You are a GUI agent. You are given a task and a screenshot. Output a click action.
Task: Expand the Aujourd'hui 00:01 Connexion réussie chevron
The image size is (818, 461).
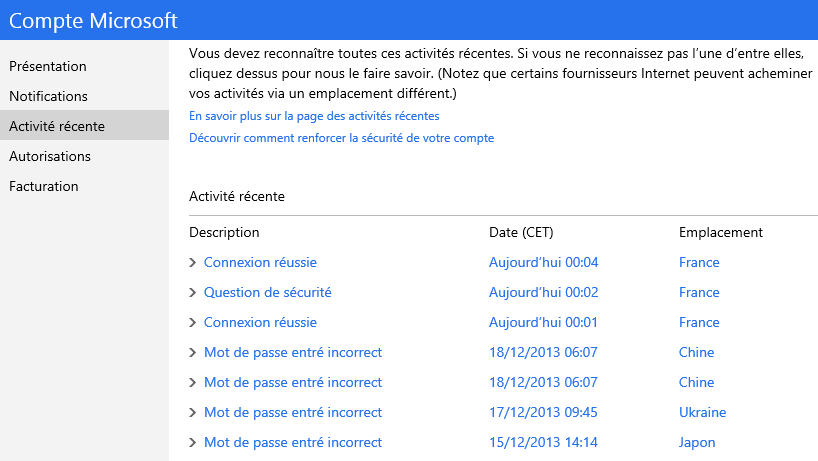(x=193, y=323)
